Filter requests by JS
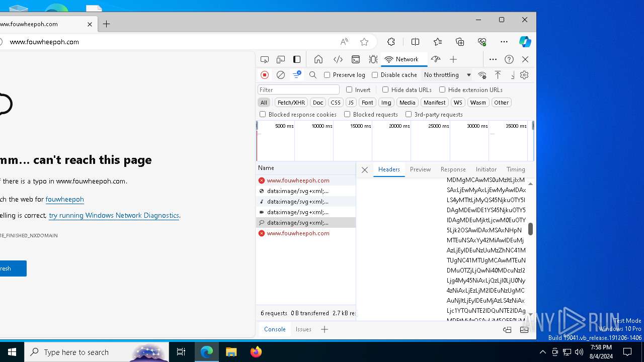644x362 pixels. [x=351, y=103]
